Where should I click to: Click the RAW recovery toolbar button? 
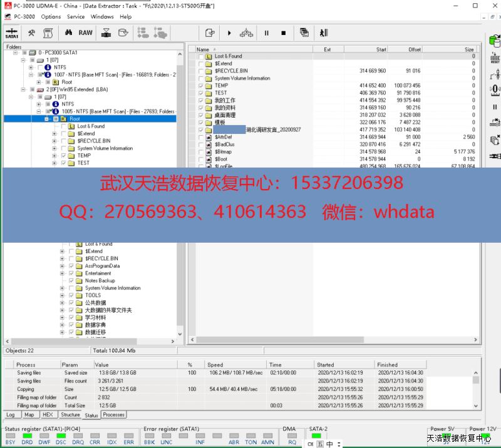click(85, 33)
